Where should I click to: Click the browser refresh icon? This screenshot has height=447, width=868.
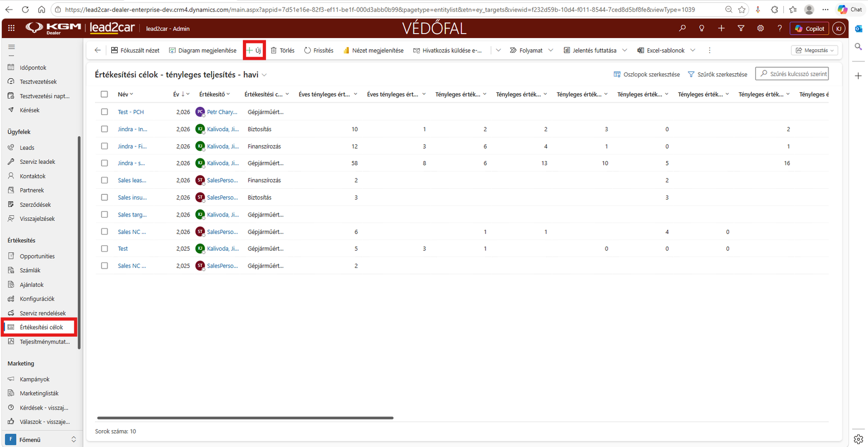click(x=25, y=9)
